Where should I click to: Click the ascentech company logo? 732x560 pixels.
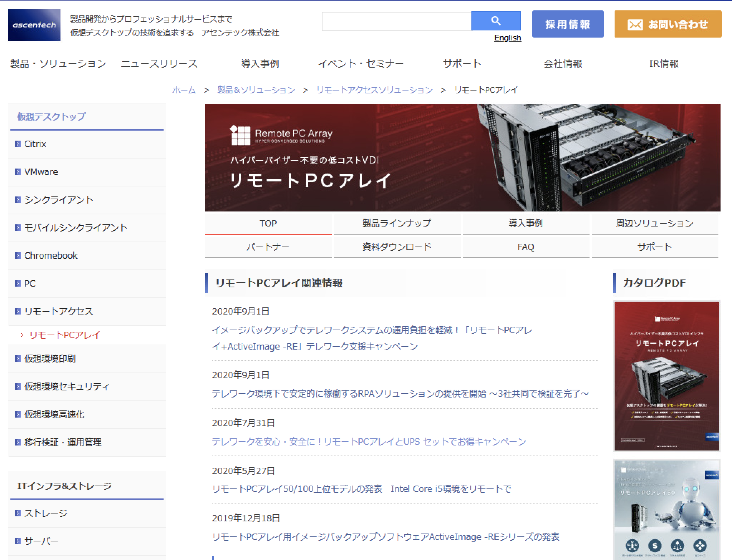coord(34,24)
